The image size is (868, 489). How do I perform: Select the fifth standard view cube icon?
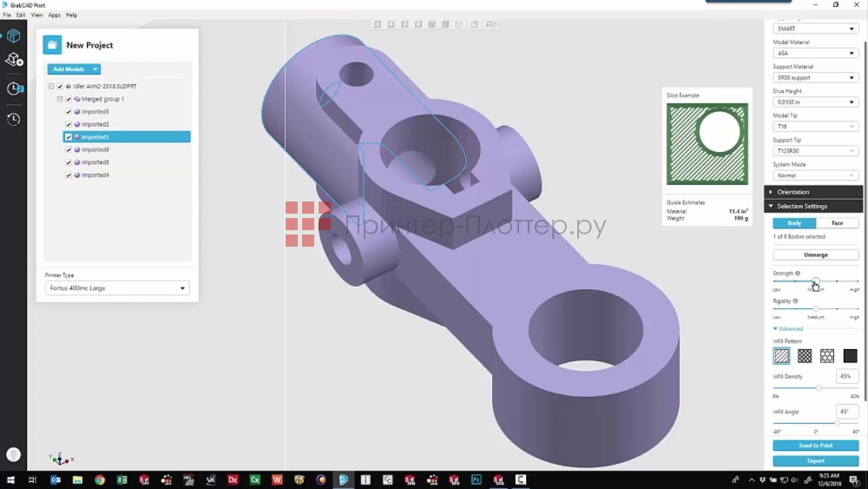[x=431, y=24]
